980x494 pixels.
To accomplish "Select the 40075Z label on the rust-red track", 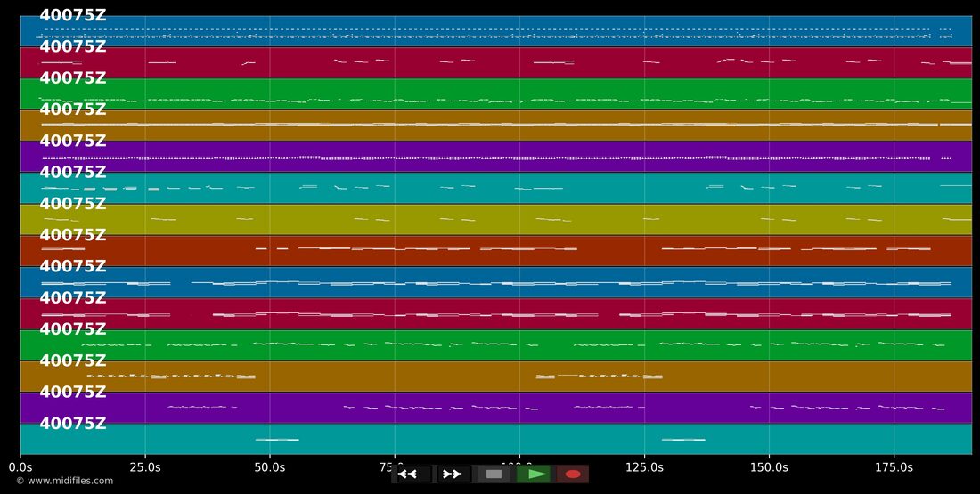I will point(72,235).
